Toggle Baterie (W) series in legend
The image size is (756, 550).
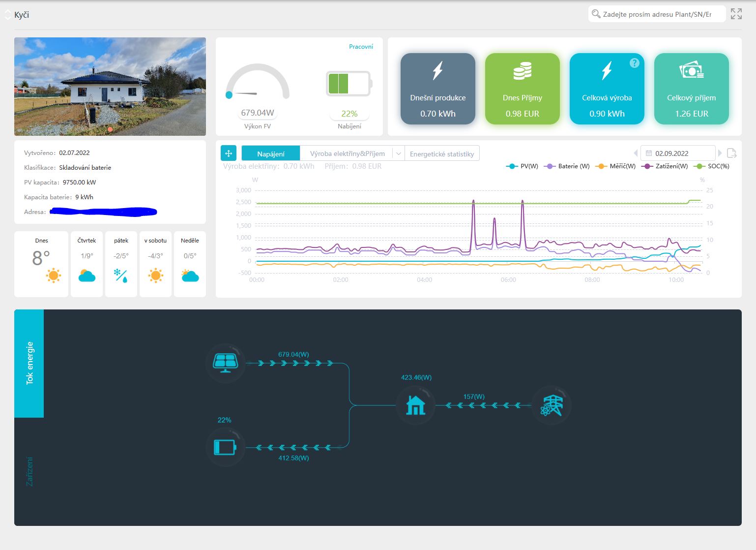pyautogui.click(x=567, y=166)
